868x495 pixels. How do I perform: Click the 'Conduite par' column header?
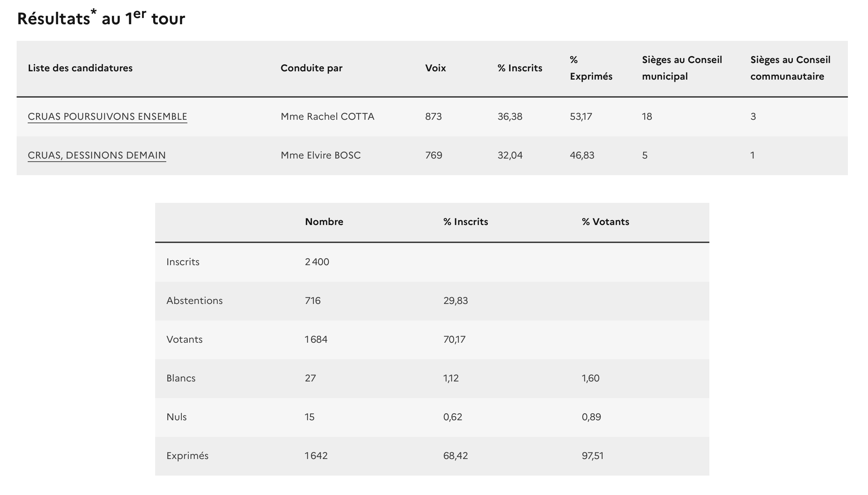pyautogui.click(x=311, y=68)
